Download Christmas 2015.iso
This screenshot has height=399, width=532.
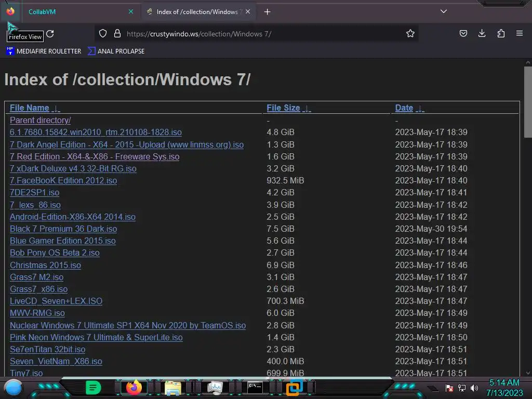pos(46,265)
